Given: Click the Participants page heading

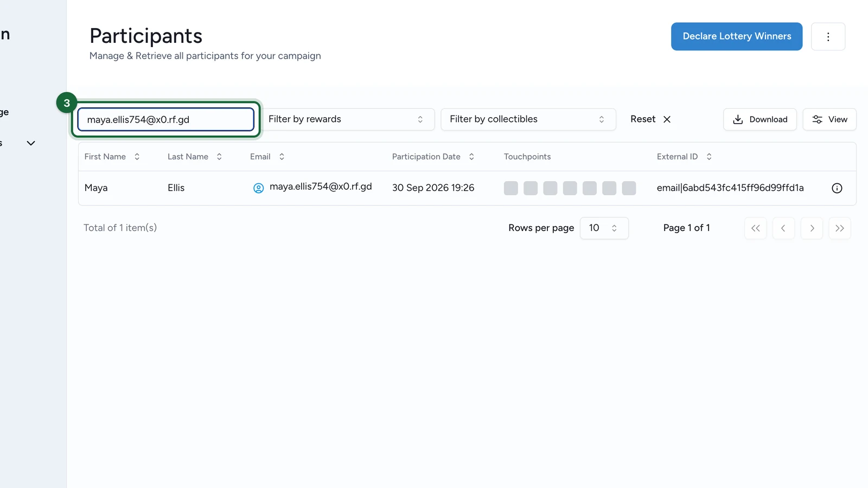Looking at the screenshot, I should point(146,36).
